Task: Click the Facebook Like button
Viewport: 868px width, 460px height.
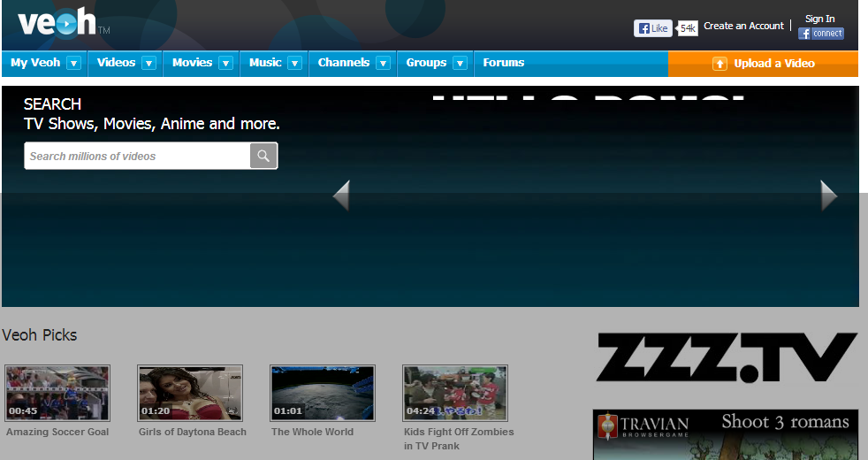Action: click(652, 28)
